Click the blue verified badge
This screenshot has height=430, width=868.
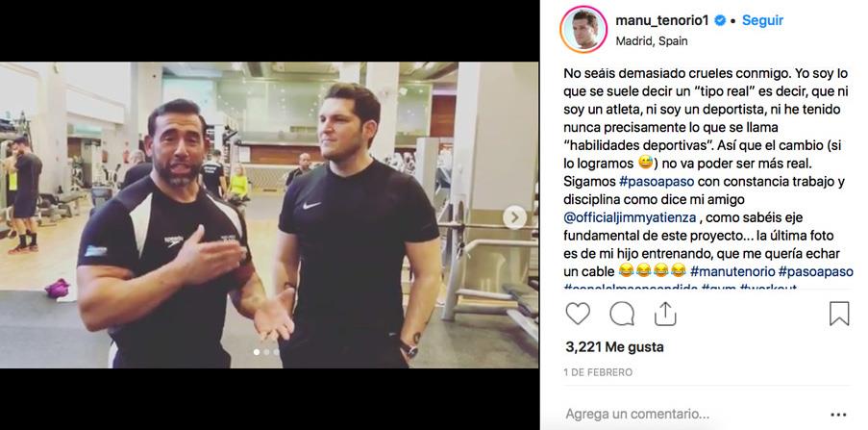720,20
